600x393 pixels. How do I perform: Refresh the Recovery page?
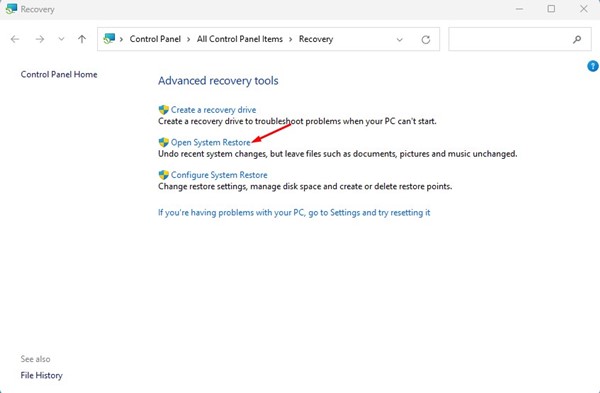click(426, 39)
